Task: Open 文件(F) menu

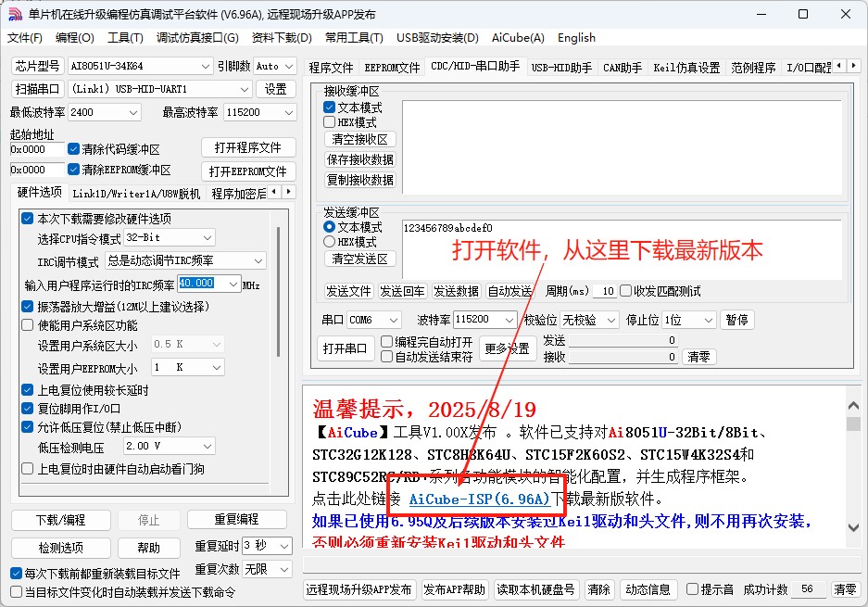Action: pyautogui.click(x=25, y=38)
